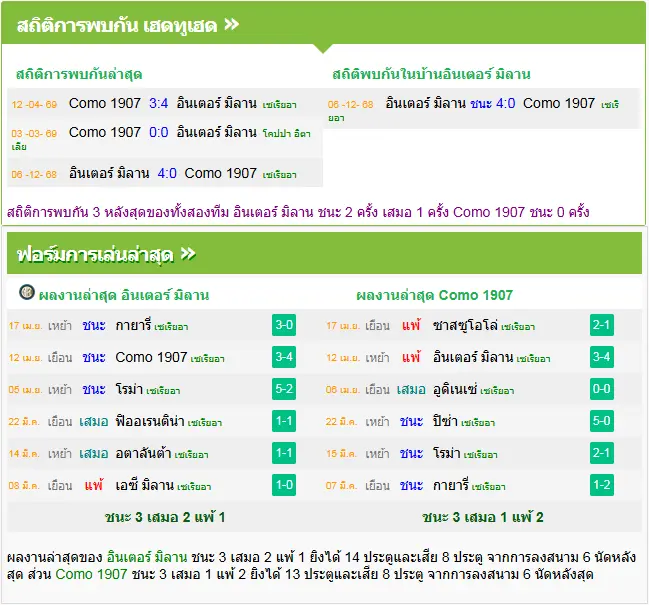Click the 2-1 score badge for ซาสซูโอโล่
Viewport: 649px width, 605px height.
601,325
